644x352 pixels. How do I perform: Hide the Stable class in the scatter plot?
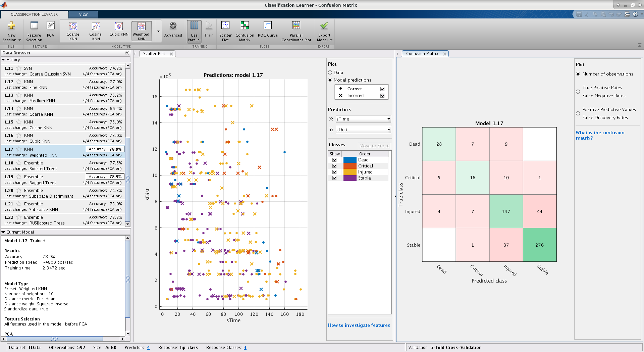point(334,178)
